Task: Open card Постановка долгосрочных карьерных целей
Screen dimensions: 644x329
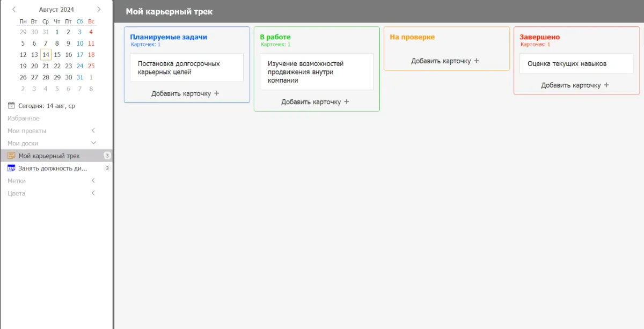Action: (186, 68)
